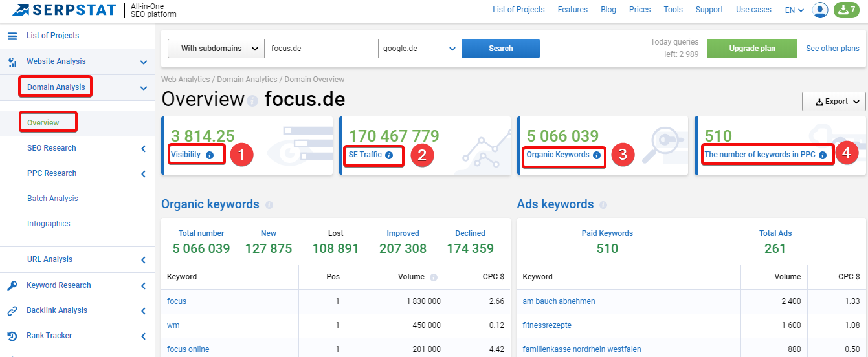
Task: Click Total number 5 066 039 organic stat
Action: coord(201,242)
